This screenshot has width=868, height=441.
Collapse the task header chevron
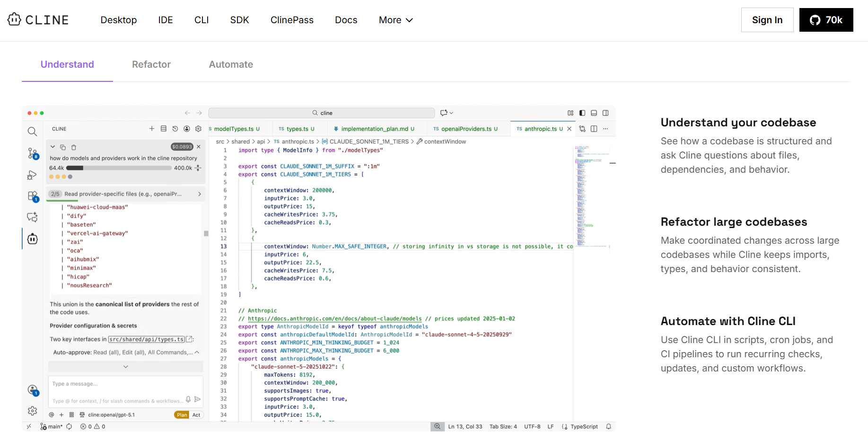53,147
